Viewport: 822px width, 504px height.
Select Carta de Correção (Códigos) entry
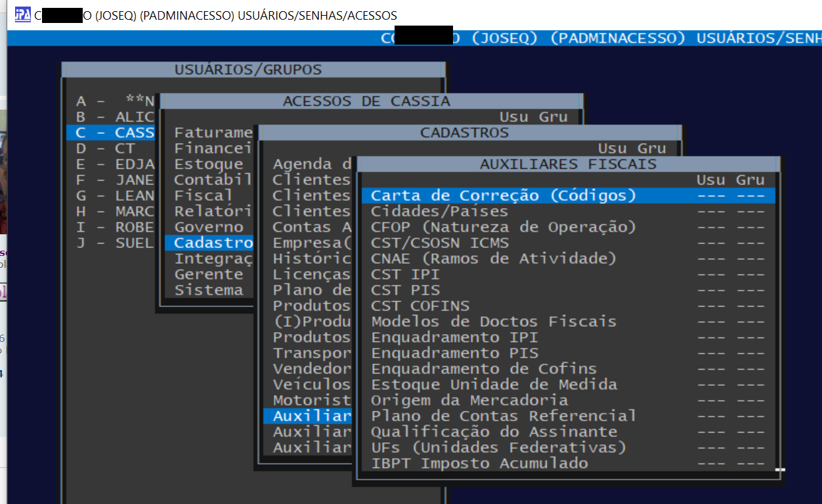pyautogui.click(x=503, y=196)
